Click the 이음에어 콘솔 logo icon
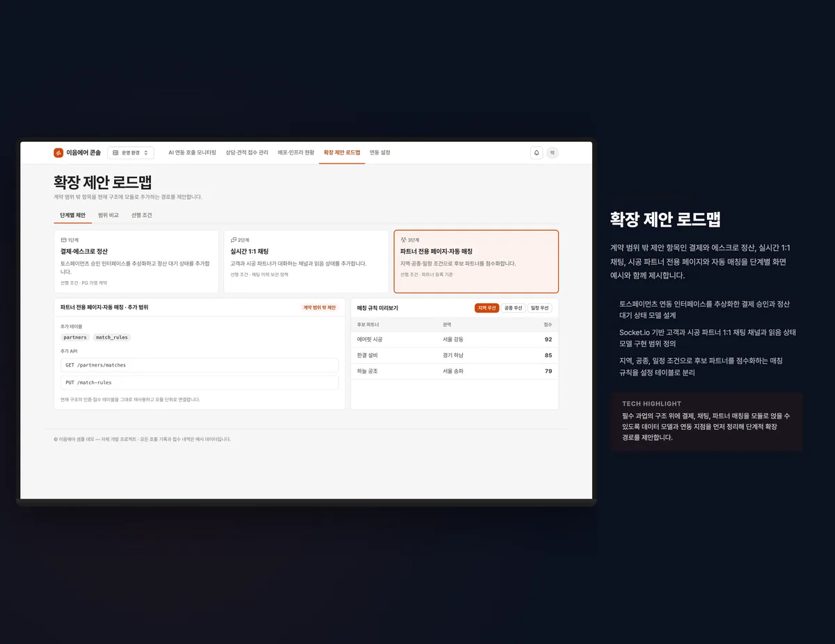This screenshot has height=644, width=835. point(58,152)
